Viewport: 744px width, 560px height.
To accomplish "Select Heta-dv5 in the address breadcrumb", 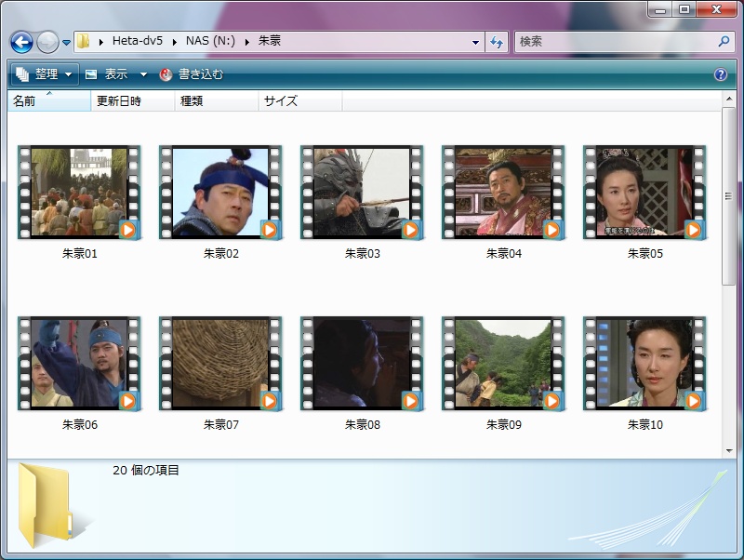I will [137, 41].
